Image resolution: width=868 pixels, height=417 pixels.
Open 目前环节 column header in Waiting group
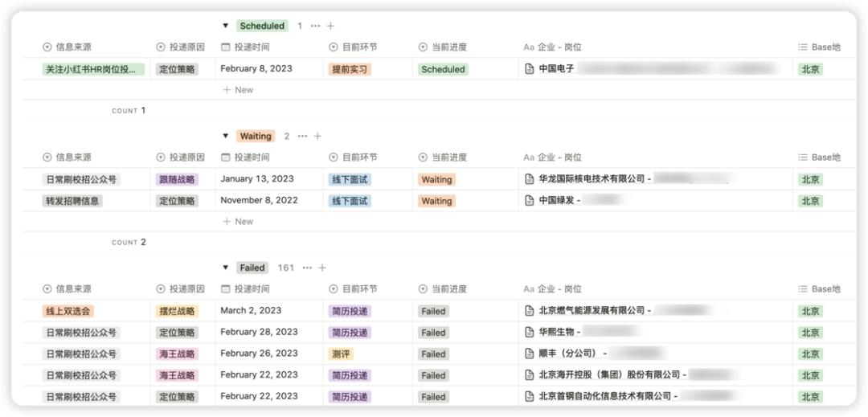pos(353,157)
